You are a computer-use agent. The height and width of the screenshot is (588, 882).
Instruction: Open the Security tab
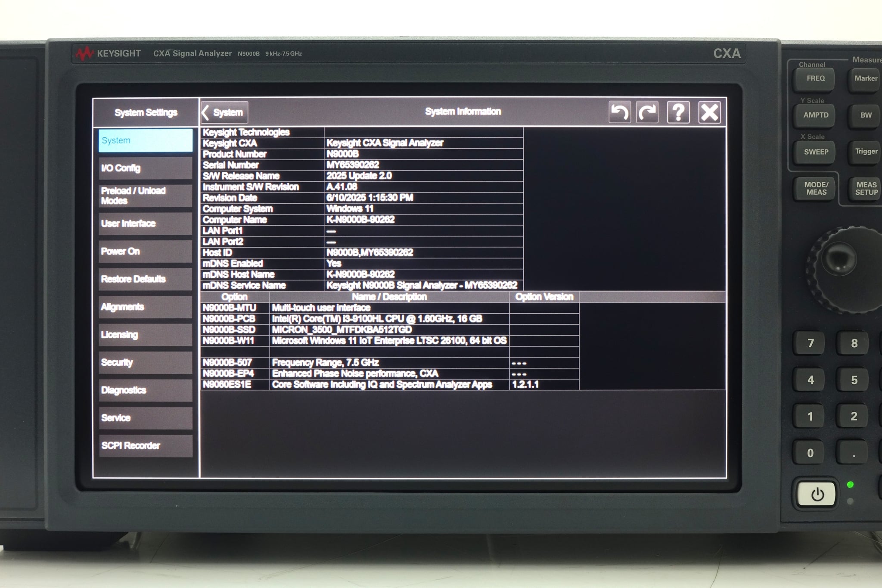(146, 362)
